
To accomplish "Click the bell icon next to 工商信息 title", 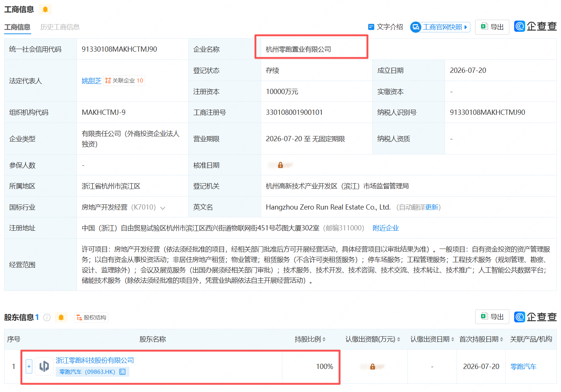I will pyautogui.click(x=45, y=9).
